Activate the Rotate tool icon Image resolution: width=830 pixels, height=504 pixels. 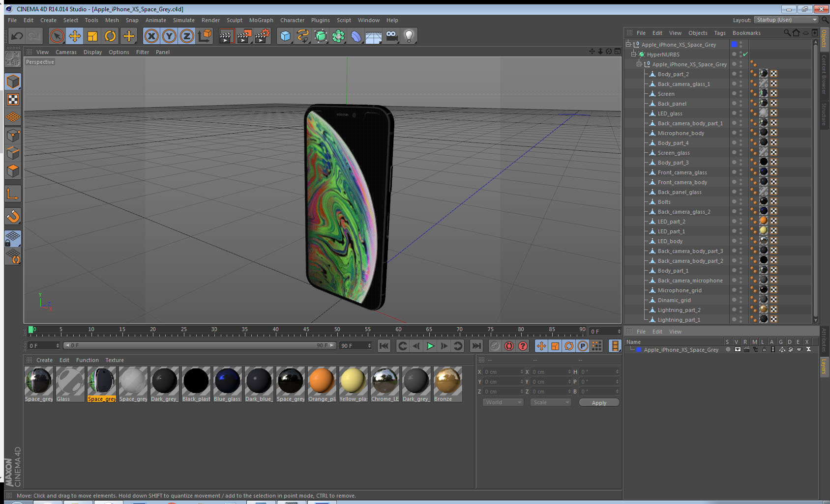tap(110, 36)
